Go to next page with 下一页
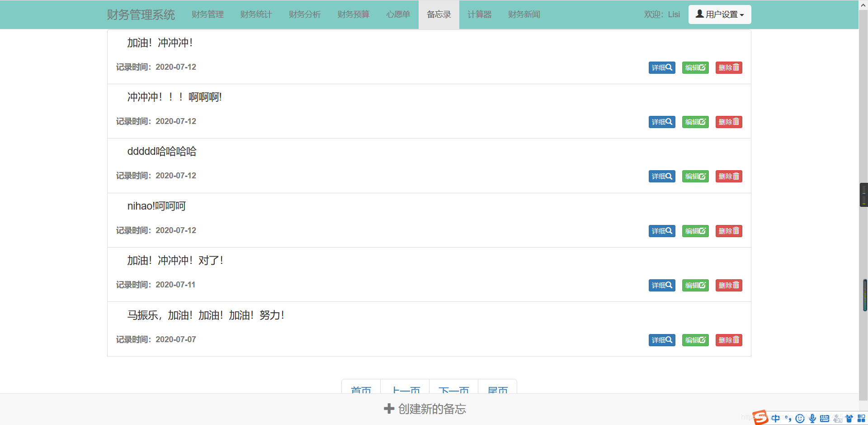The height and width of the screenshot is (425, 868). click(453, 387)
